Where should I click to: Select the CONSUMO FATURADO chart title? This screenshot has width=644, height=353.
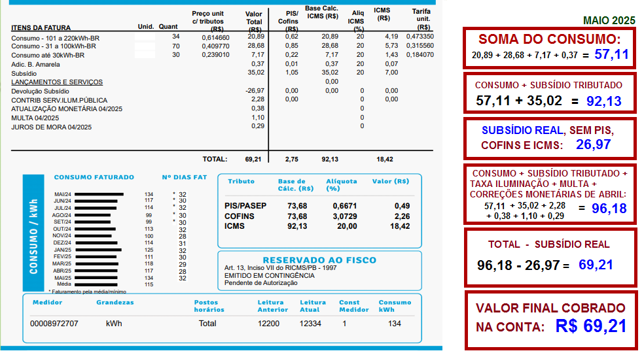pyautogui.click(x=94, y=177)
